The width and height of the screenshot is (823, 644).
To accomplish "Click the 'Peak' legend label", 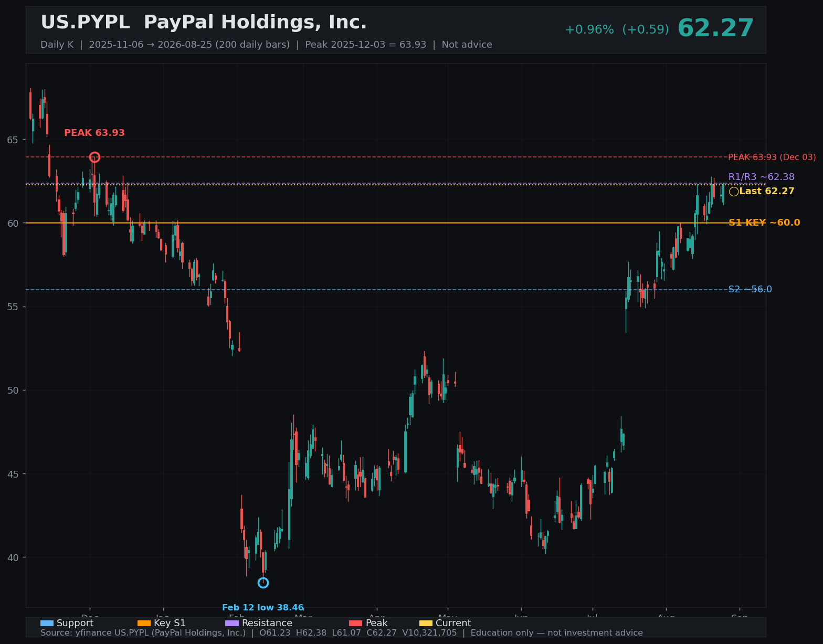I will [x=376, y=624].
